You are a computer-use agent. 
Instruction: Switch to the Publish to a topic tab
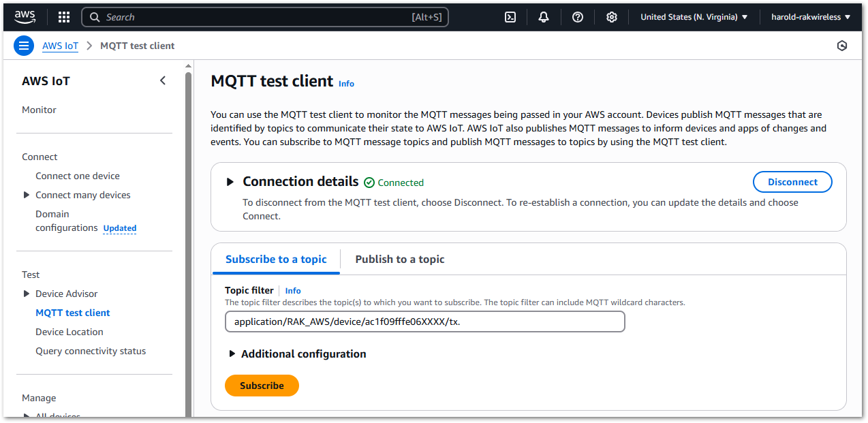coord(399,259)
